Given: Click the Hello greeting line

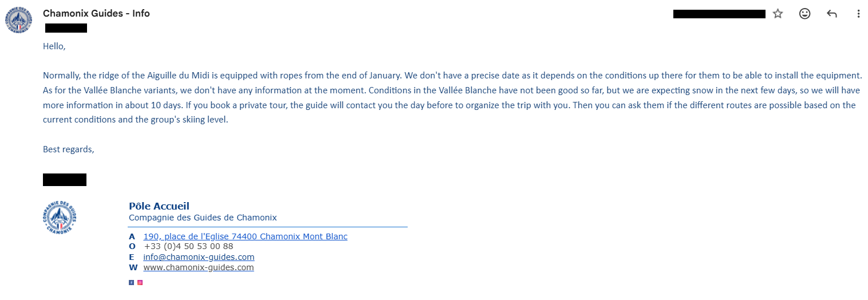Looking at the screenshot, I should 54,46.
